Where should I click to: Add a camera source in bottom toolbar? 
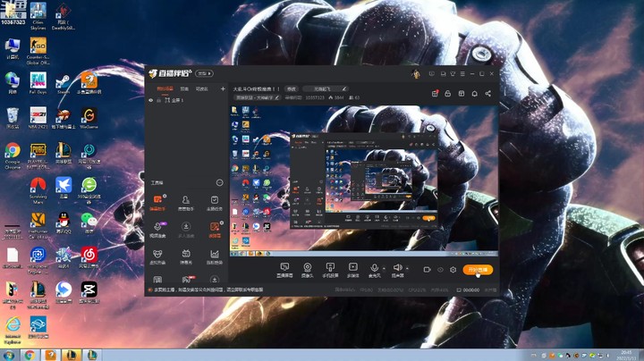[x=307, y=270]
